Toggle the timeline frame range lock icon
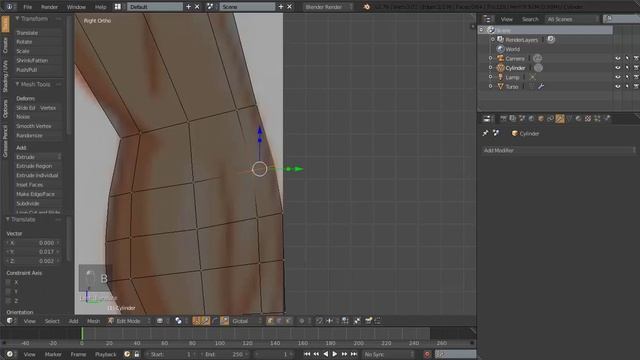Screen dimensions: 640x360 click(137, 354)
